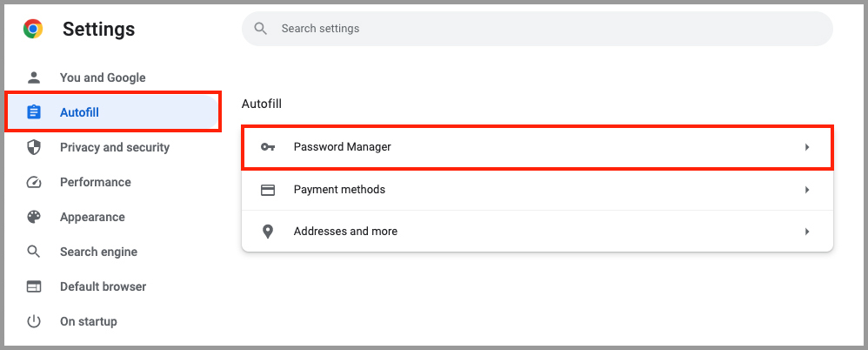Click the Performance gauge icon
Screen dimensions: 868x350
(34, 182)
